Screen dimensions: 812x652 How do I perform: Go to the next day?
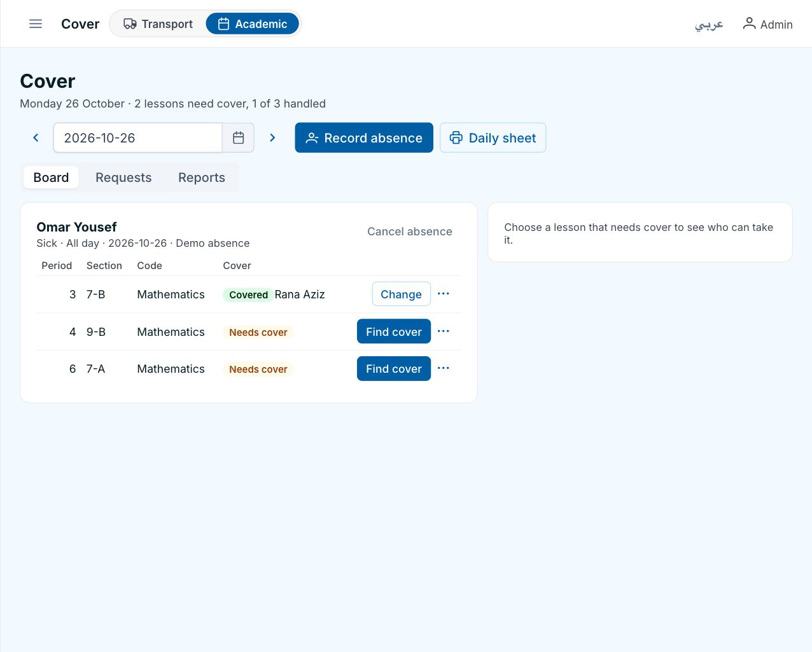tap(272, 137)
